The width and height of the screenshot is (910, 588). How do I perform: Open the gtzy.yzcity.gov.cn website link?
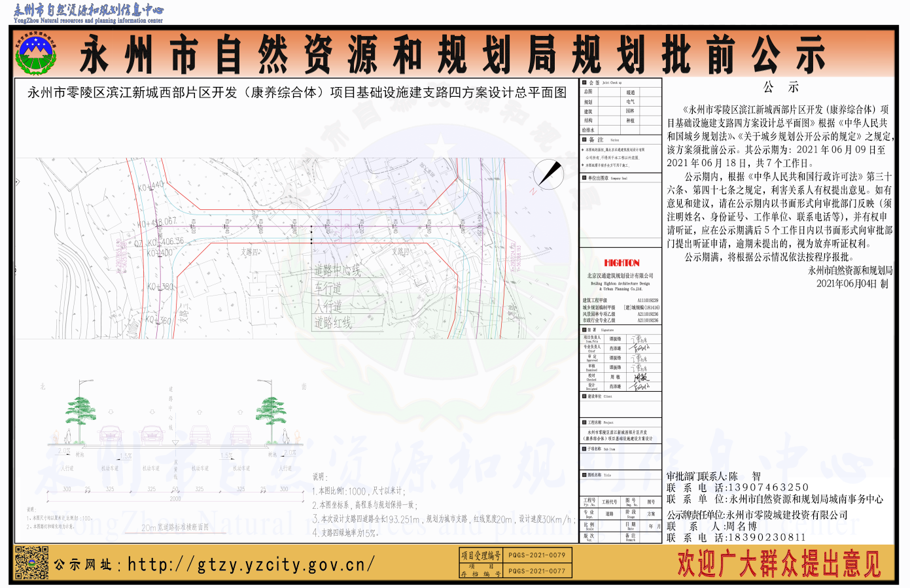[251, 564]
